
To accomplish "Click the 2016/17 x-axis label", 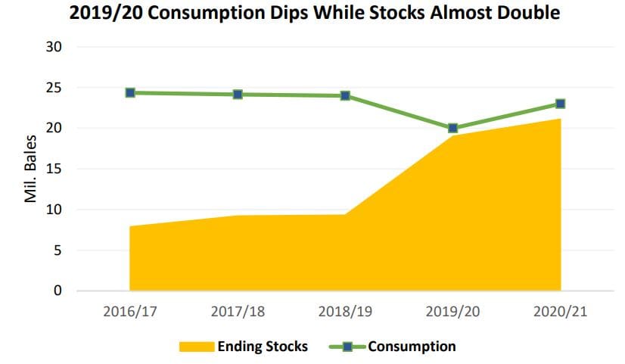I will coord(130,311).
